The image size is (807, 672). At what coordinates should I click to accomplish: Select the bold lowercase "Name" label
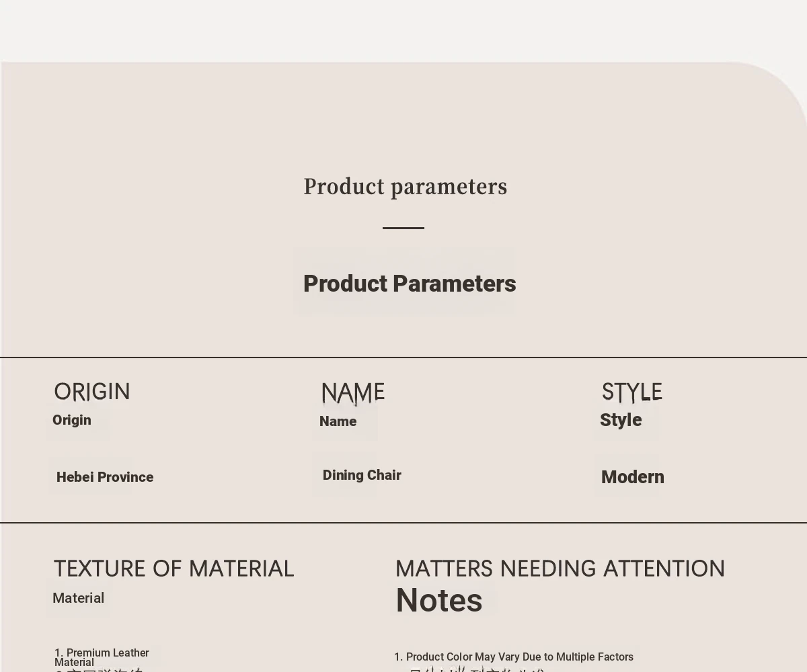coord(338,421)
